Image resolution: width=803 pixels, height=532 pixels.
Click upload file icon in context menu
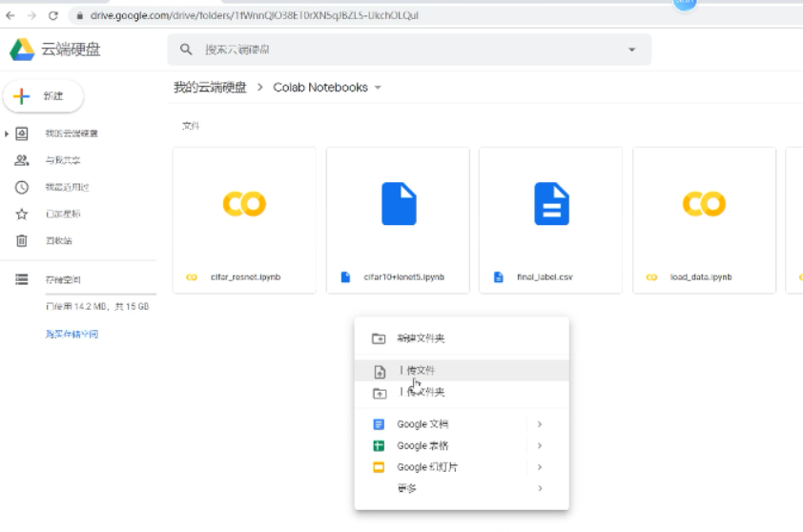380,372
